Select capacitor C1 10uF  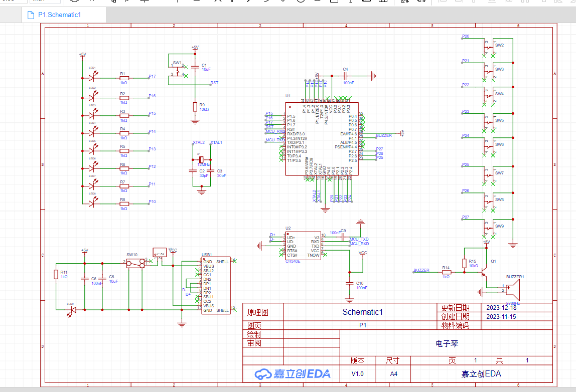[195, 67]
